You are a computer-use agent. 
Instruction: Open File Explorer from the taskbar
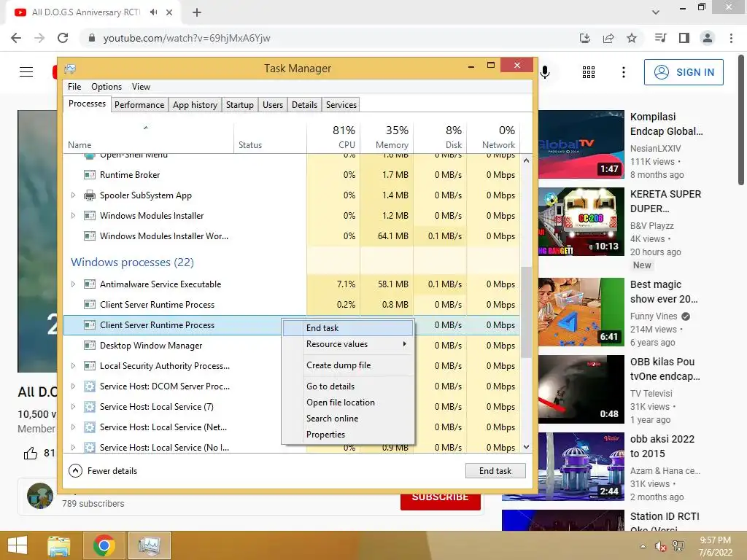59,545
